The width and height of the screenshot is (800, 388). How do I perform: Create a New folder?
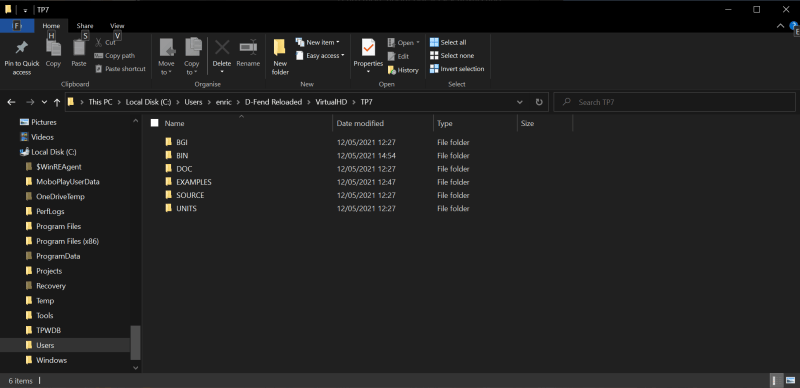point(280,58)
